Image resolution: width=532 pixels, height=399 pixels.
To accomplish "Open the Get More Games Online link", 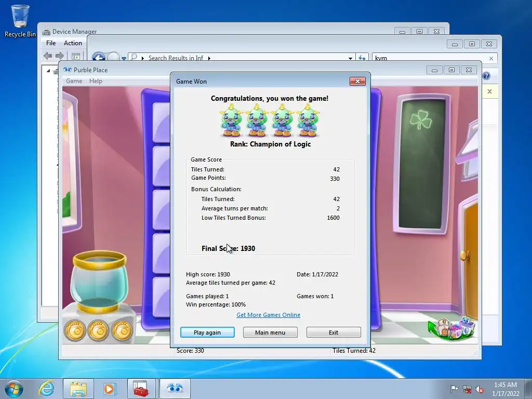I will point(268,315).
